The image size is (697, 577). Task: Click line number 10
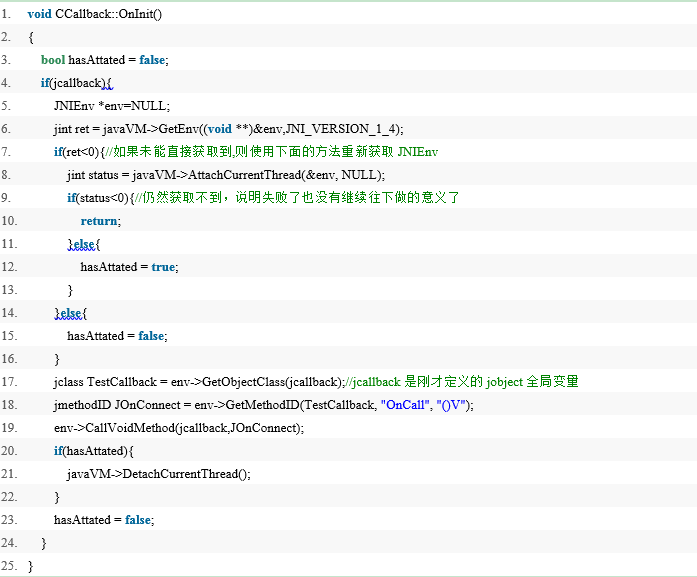[9, 221]
